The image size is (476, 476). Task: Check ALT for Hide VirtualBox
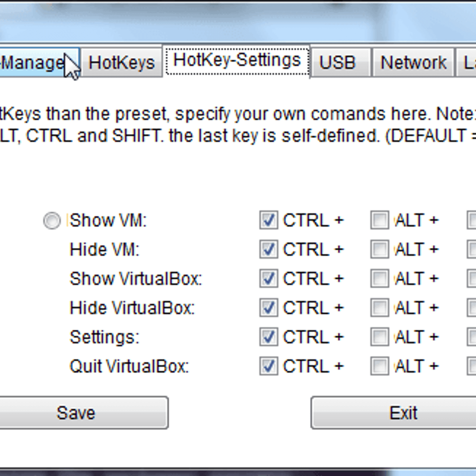[379, 308]
